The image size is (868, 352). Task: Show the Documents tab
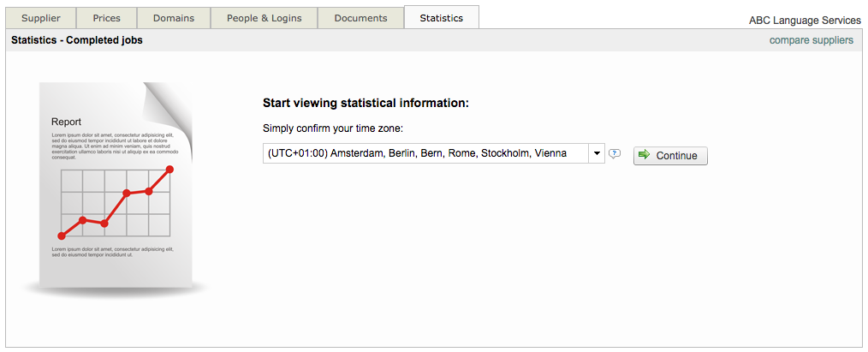coord(360,18)
